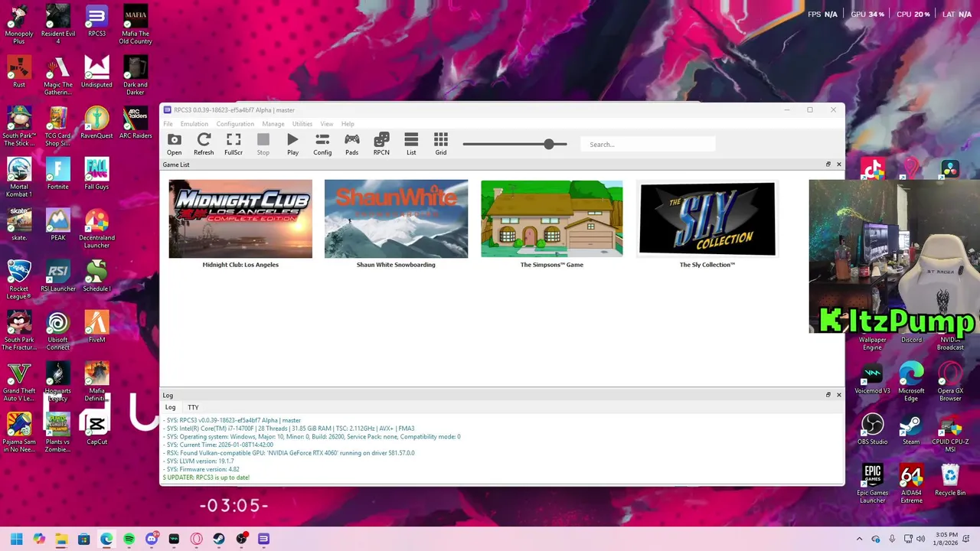Image resolution: width=980 pixels, height=551 pixels.
Task: Select the Resident Evil 4 desktop icon
Action: [58, 24]
